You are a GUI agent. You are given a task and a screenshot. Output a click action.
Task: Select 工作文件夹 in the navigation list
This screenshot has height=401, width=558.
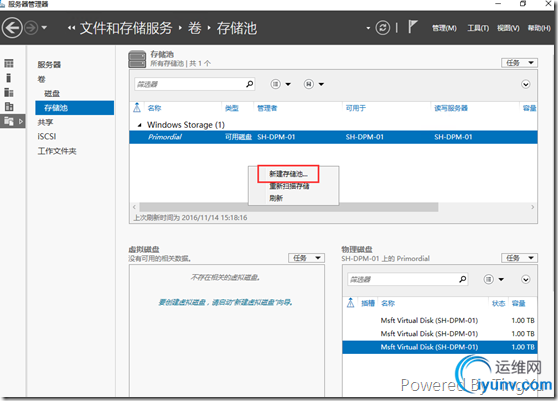[57, 151]
